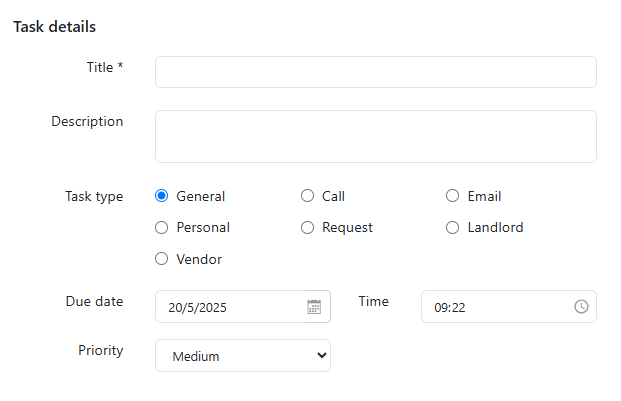
Task: Click the Landlord label text
Action: (x=495, y=228)
